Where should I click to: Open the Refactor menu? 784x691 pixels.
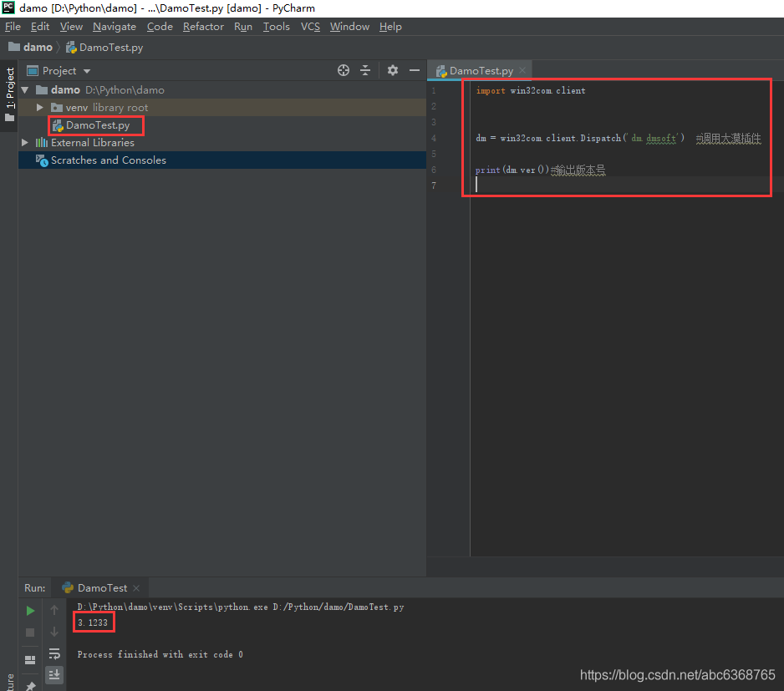[x=203, y=27]
